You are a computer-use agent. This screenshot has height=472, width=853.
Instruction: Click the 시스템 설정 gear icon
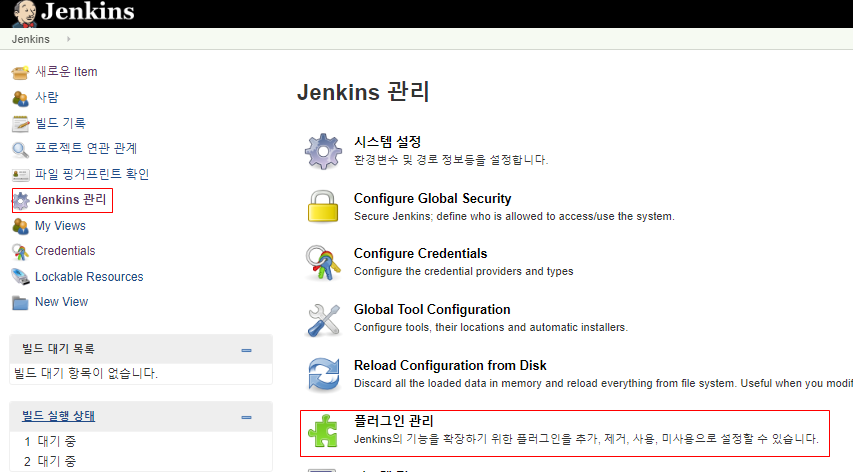pyautogui.click(x=323, y=151)
